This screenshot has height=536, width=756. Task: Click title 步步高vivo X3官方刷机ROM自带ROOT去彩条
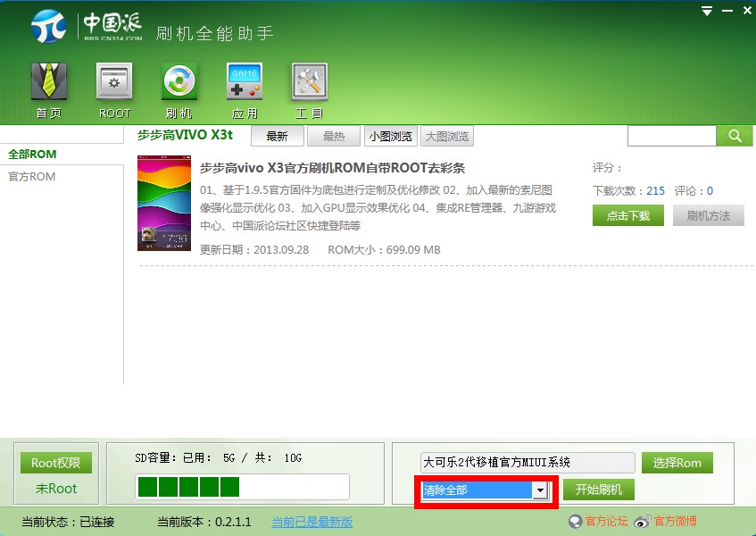[332, 168]
